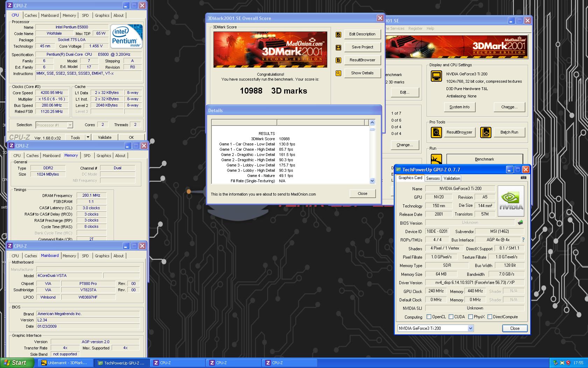Screen dimensions: 588x368
Task: Click the Show Details button
Action: pyautogui.click(x=362, y=73)
